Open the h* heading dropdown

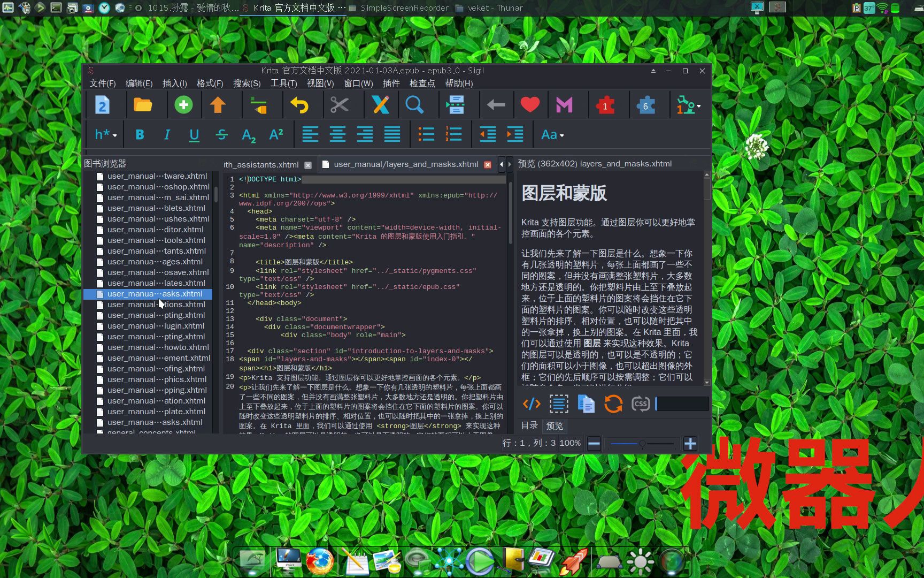tap(105, 135)
